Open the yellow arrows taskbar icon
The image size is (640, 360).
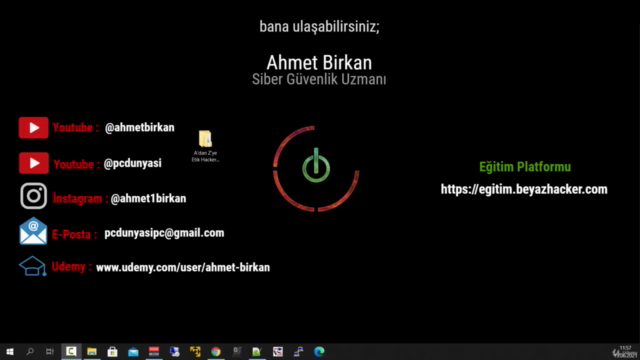[195, 351]
